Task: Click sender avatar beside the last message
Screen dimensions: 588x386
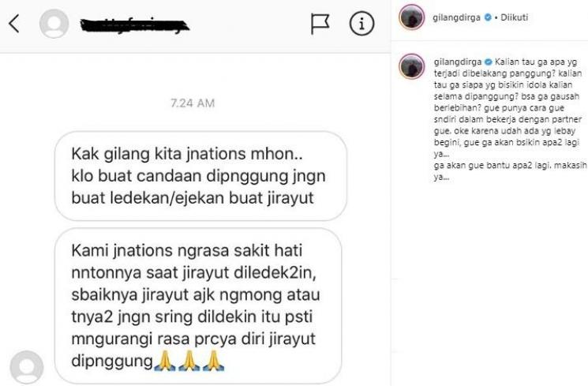Action: (27, 368)
